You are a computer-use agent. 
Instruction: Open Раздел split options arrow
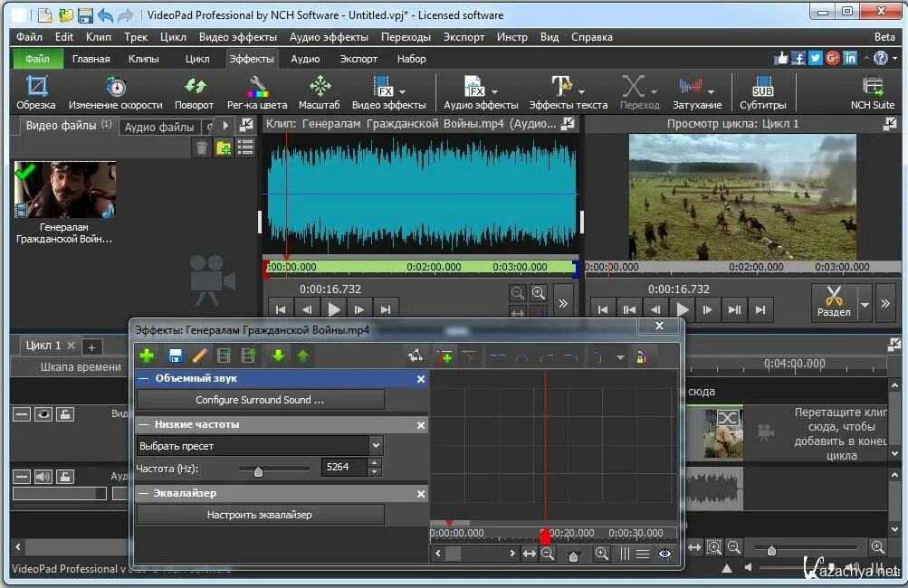coord(865,304)
